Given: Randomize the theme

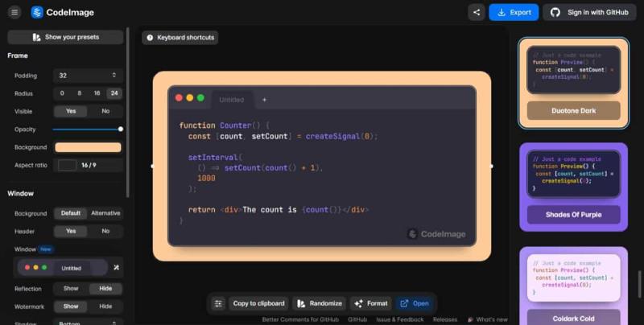Looking at the screenshot, I should 320,303.
